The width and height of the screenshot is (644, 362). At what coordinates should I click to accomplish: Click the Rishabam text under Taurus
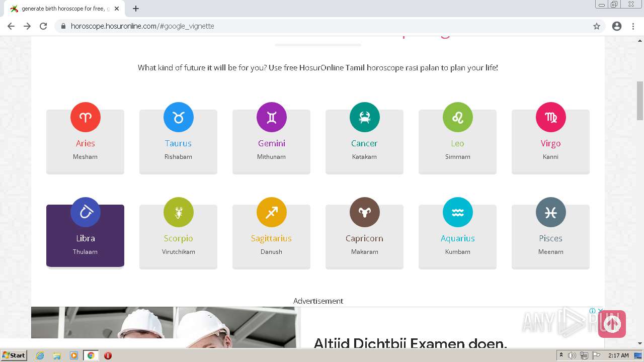tap(178, 157)
